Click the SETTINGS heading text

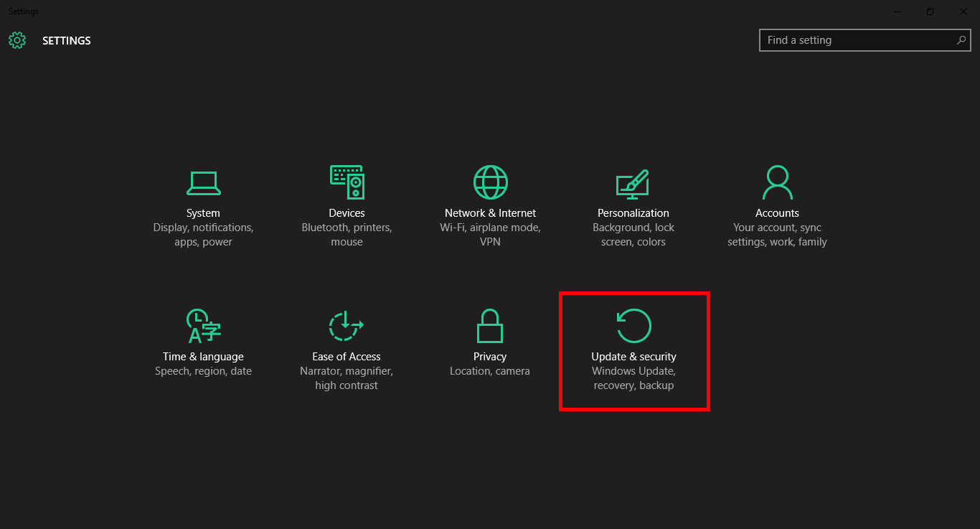click(67, 41)
